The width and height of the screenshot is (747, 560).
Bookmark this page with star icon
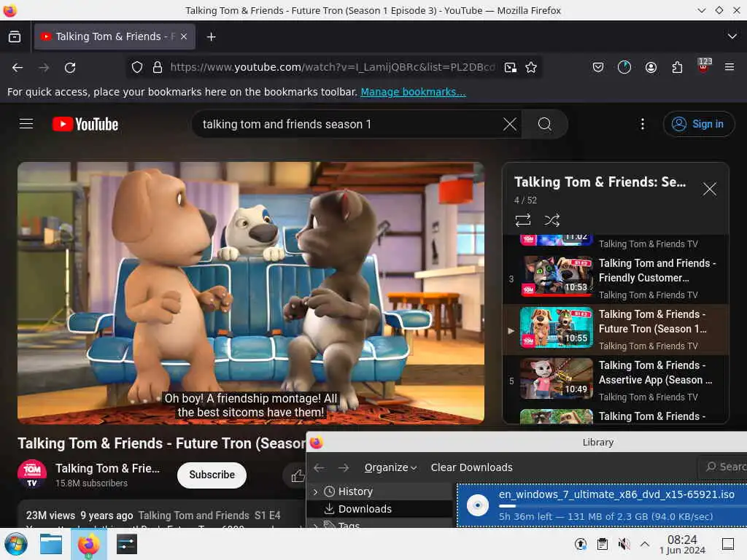coord(531,68)
